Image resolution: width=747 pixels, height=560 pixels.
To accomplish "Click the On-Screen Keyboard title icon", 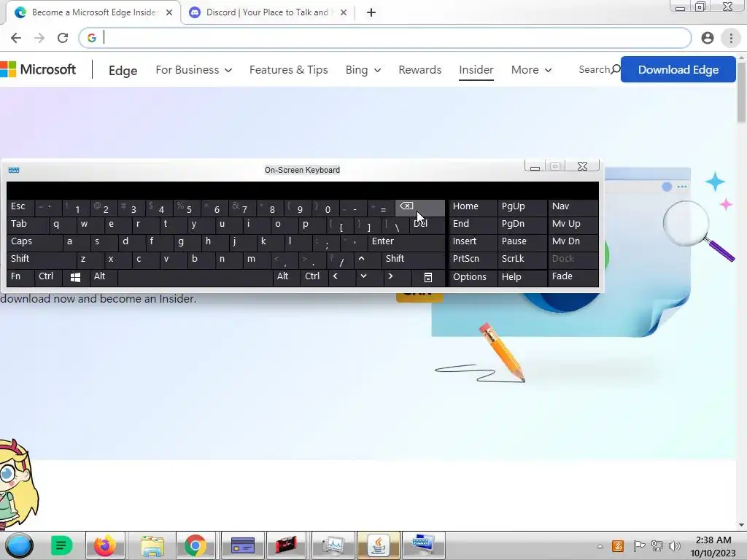I will [x=14, y=170].
